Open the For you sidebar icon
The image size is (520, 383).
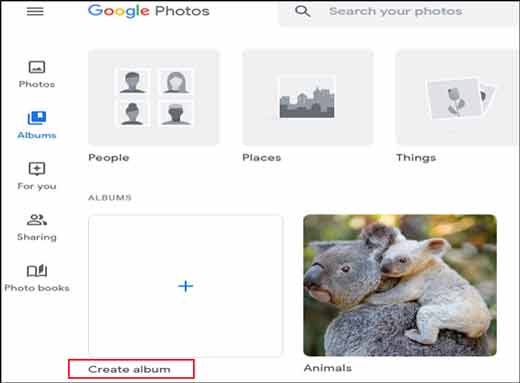[37, 169]
